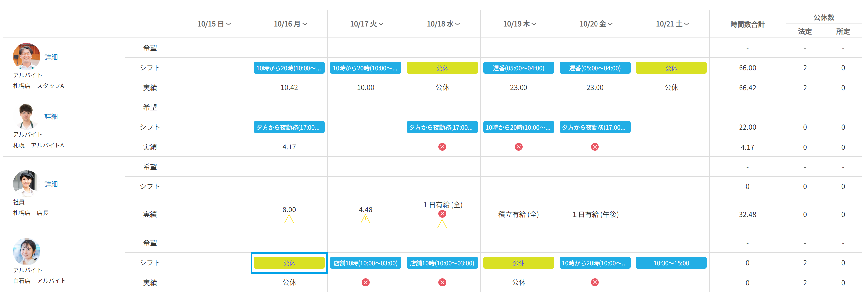
Task: Click スタッフA's yellow 公休 badge on 10/21
Action: tap(671, 68)
